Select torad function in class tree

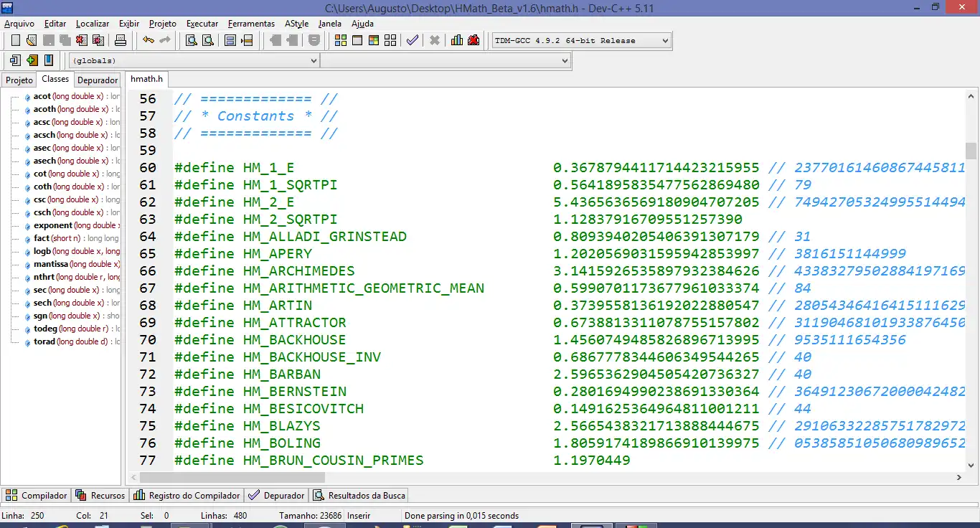(73, 341)
